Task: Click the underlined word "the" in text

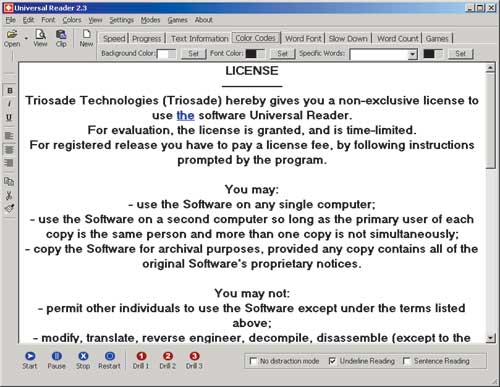Action: click(x=185, y=115)
